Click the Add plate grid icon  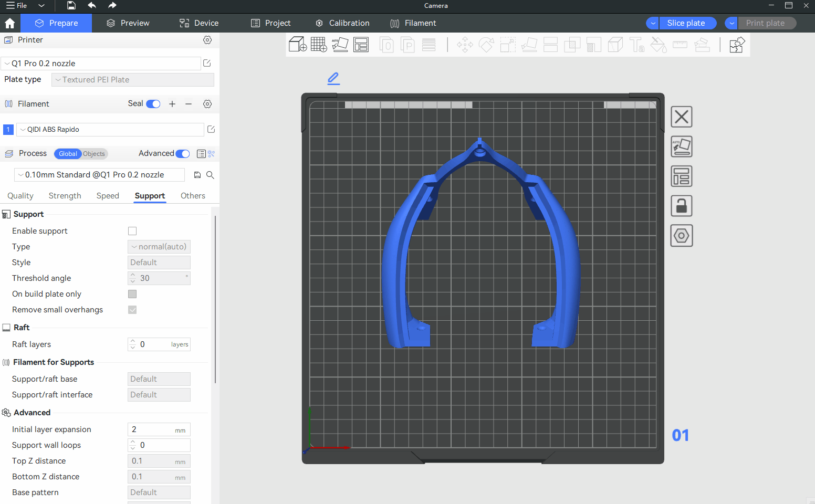319,45
